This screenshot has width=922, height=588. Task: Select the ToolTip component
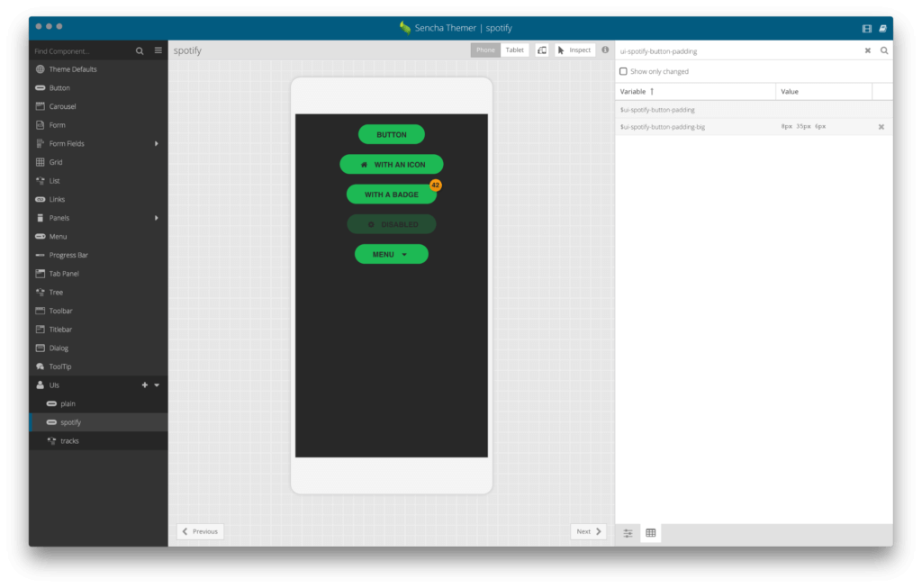click(98, 366)
